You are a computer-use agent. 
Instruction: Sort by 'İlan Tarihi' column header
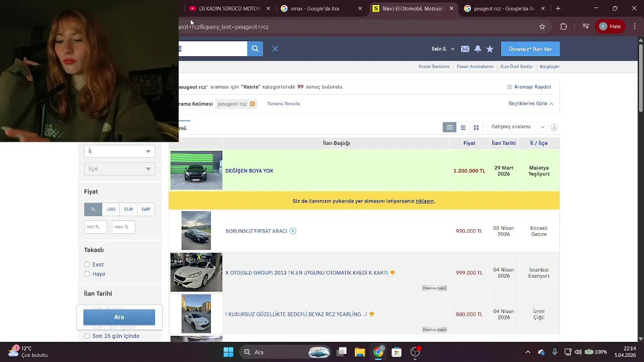(504, 143)
